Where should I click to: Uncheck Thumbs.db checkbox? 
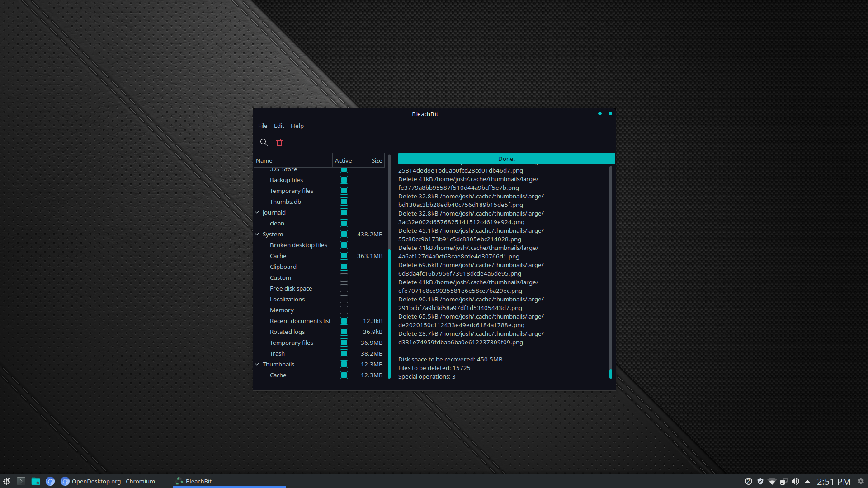344,202
